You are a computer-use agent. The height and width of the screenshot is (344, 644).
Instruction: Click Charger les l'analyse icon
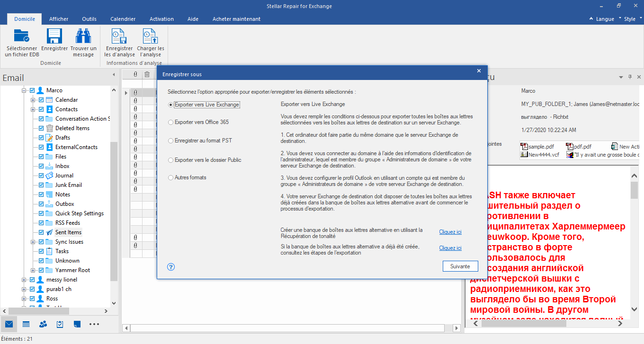coord(151,36)
